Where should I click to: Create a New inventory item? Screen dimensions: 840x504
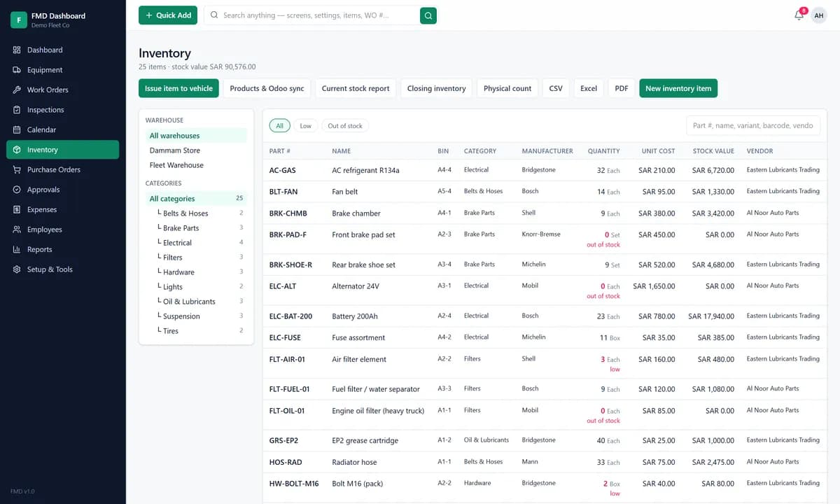click(678, 88)
